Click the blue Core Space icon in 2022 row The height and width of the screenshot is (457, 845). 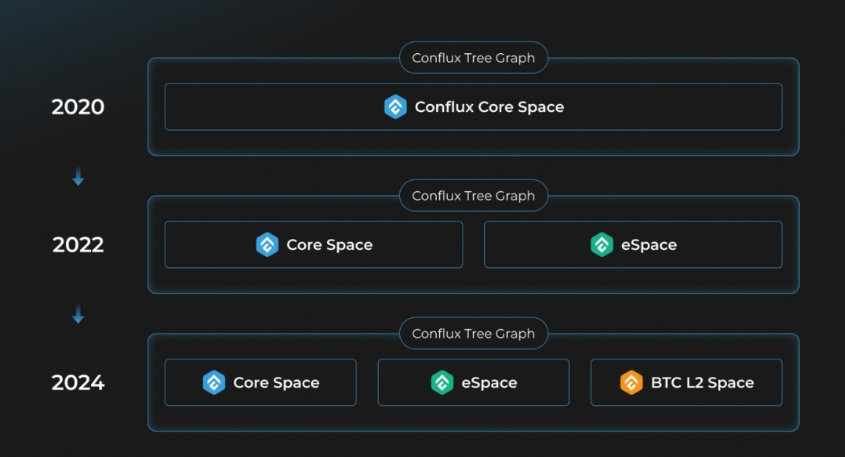267,245
